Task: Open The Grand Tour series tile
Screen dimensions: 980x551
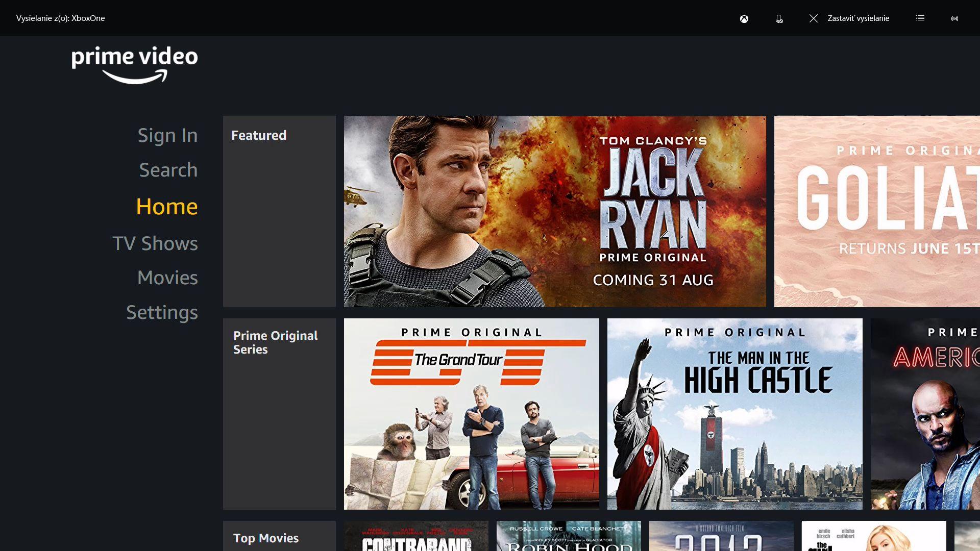Action: (x=472, y=414)
